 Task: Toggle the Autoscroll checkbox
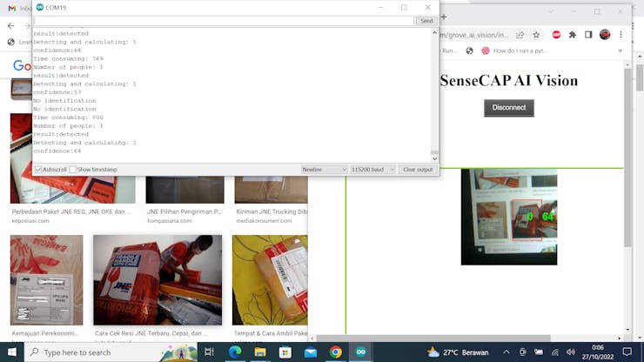[x=38, y=170]
